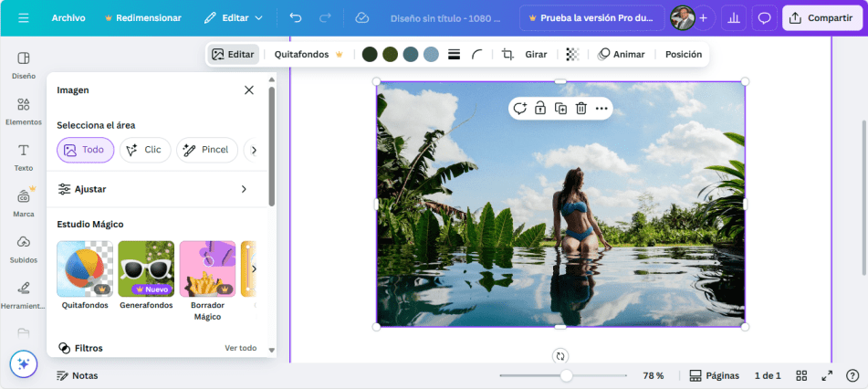
Task: Select the Clic area selection option
Action: coord(144,150)
